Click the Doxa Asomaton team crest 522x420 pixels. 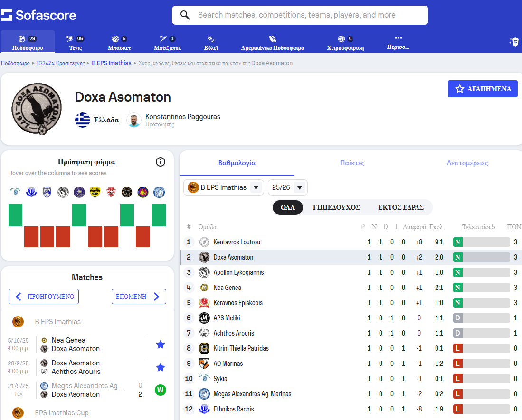coord(37,109)
